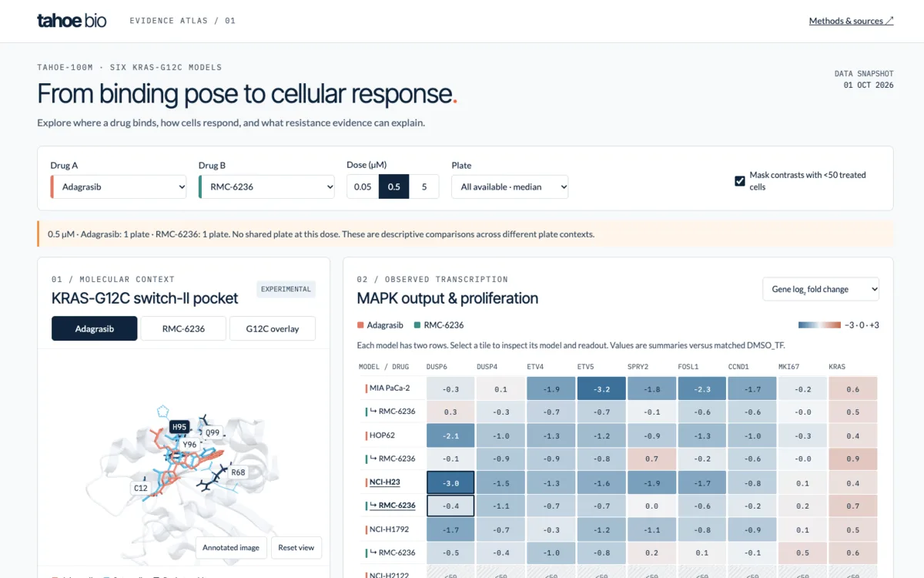Select HOP62 RMC-6236 KRAS tile showing 0.9

[x=852, y=459]
